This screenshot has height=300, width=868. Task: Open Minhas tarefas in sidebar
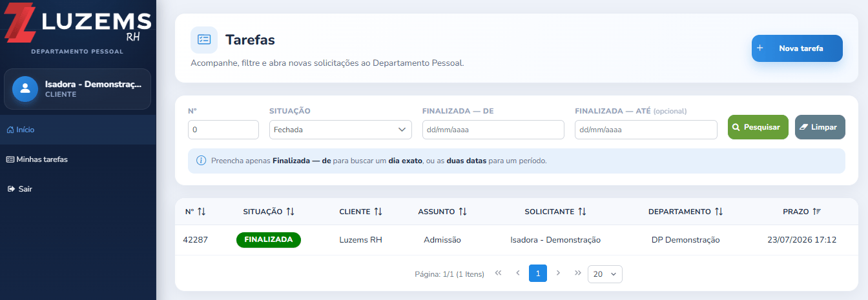click(x=78, y=159)
